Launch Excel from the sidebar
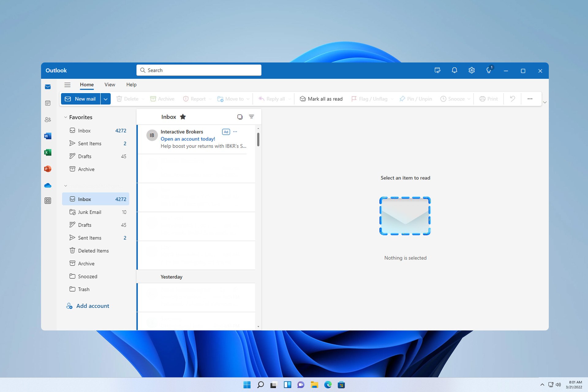 tap(48, 153)
